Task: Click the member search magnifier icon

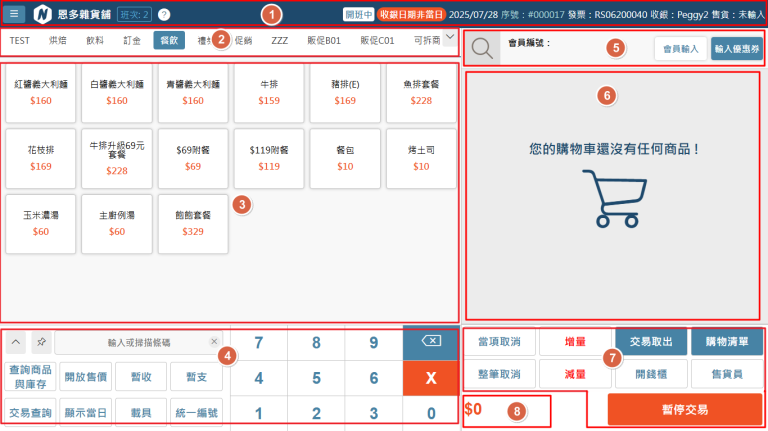Action: click(481, 49)
